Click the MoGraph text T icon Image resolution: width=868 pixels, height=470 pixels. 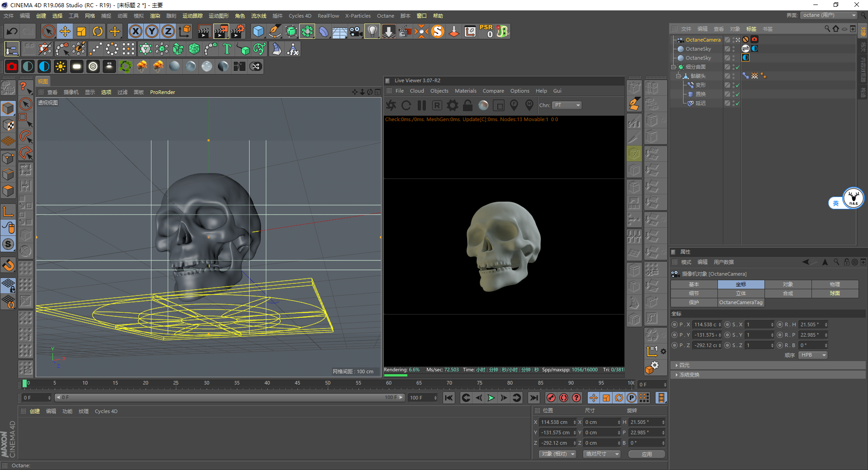(227, 49)
